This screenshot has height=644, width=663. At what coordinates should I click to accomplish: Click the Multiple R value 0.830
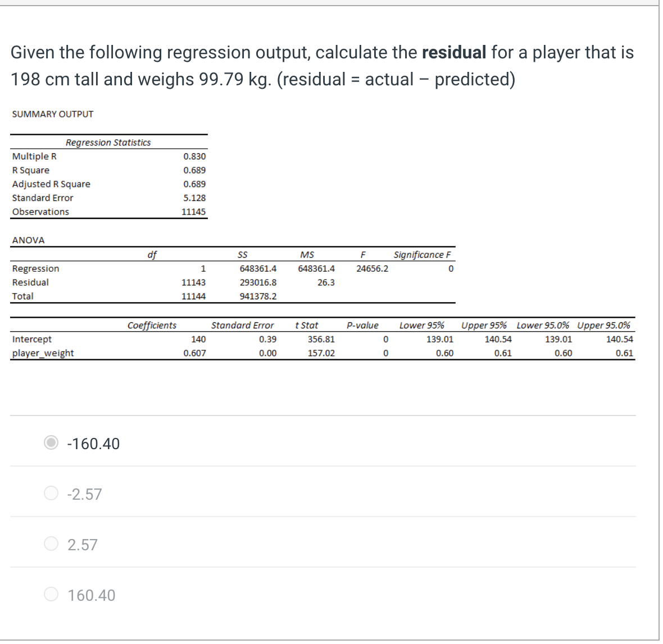pyautogui.click(x=196, y=156)
